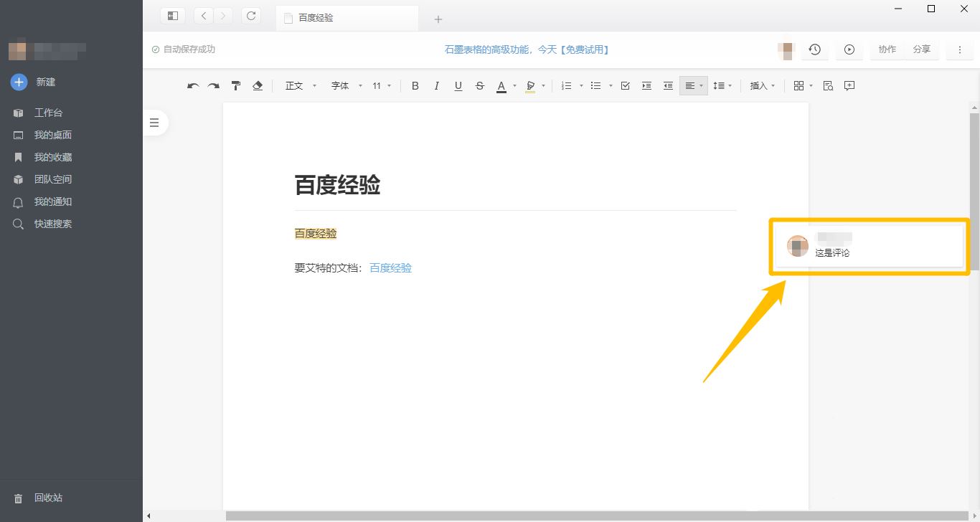Open bulleted list style dropdown arrow
The image size is (980, 522).
pos(611,86)
